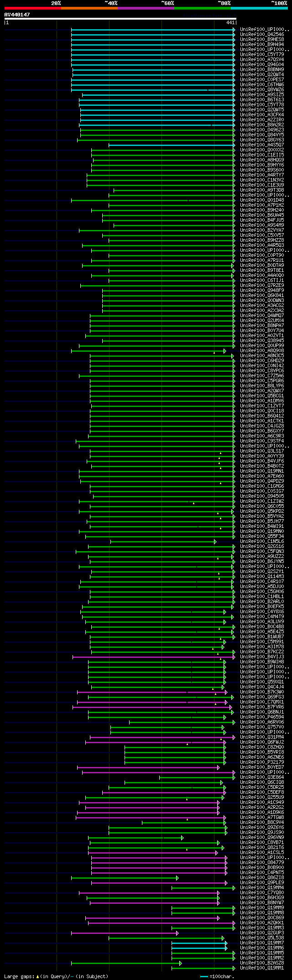Click the UniRef100_O94505 label
Screen dimensions: 292x980
point(262,496)
